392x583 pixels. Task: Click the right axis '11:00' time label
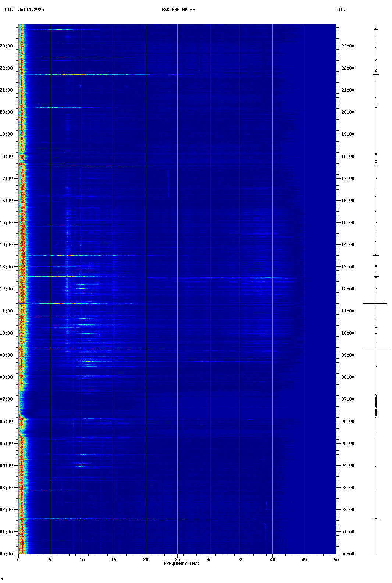pos(348,311)
